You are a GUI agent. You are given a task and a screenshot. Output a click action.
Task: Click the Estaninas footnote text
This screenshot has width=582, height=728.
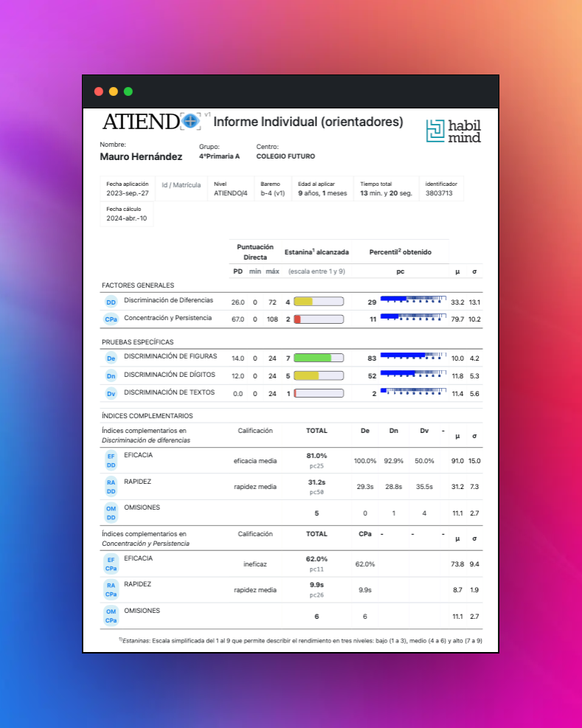[300, 641]
